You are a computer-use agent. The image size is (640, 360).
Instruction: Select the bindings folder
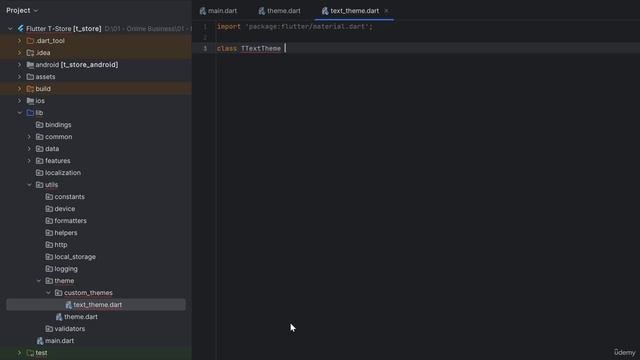[x=58, y=125]
